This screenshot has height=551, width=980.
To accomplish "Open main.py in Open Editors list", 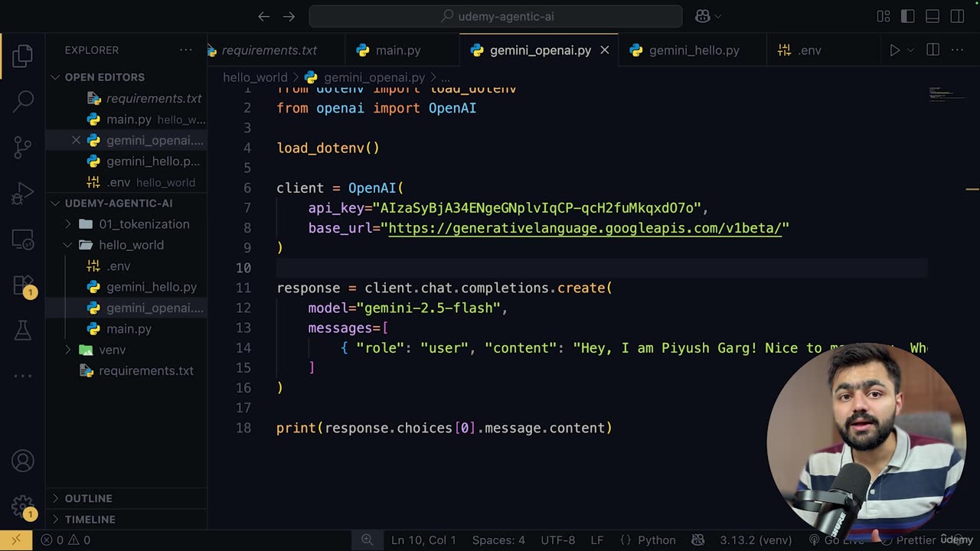I will (128, 119).
